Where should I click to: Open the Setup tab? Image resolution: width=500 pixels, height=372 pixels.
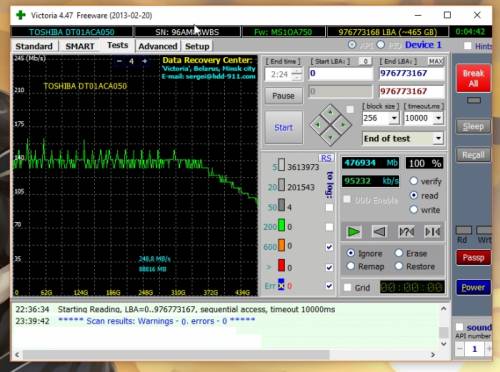click(x=197, y=46)
